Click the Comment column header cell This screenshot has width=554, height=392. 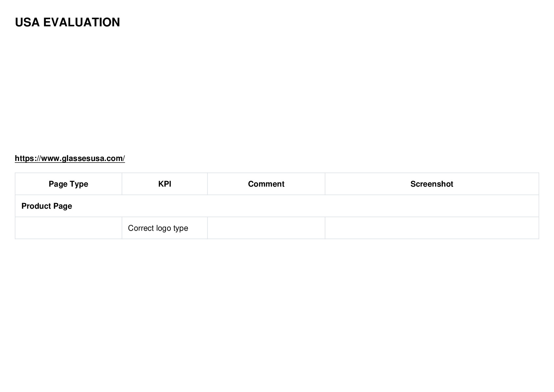pyautogui.click(x=266, y=184)
